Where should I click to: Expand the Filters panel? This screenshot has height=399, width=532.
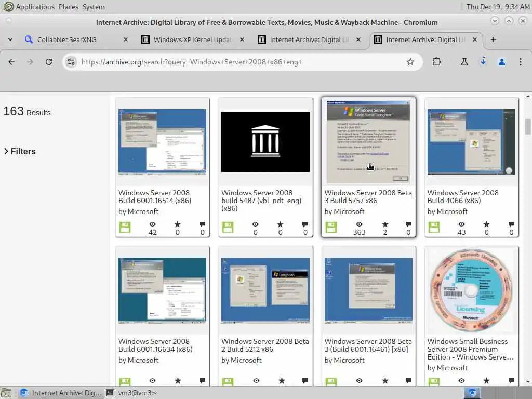pyautogui.click(x=20, y=151)
